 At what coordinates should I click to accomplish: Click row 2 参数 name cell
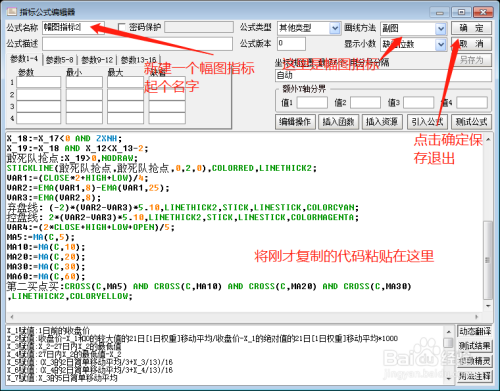point(39,95)
